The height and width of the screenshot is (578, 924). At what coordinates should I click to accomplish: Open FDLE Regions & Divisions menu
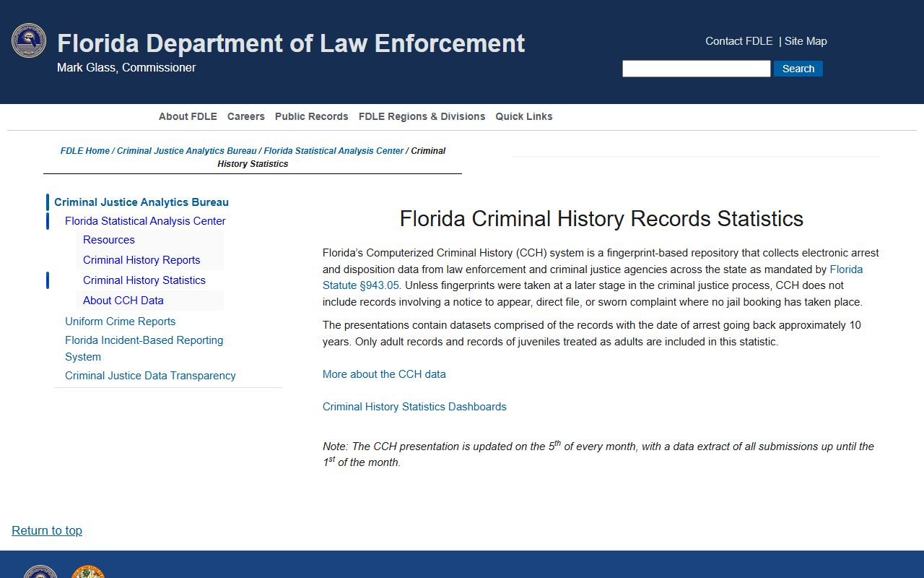click(422, 116)
